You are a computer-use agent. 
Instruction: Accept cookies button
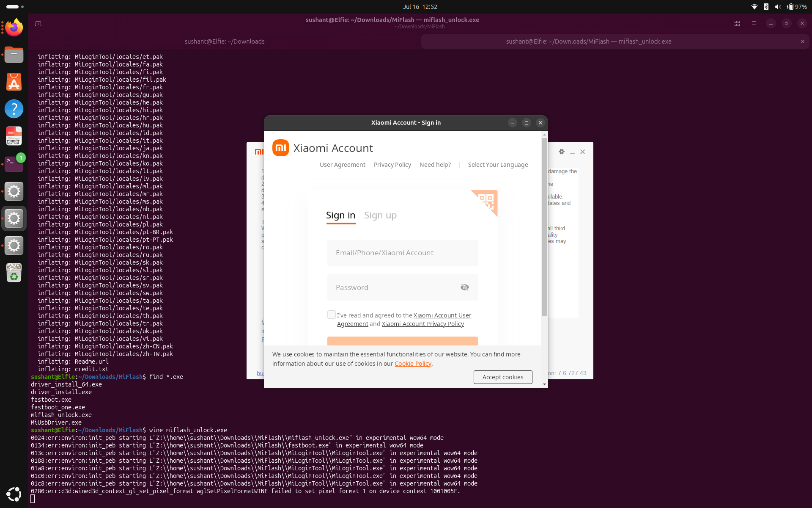(503, 377)
